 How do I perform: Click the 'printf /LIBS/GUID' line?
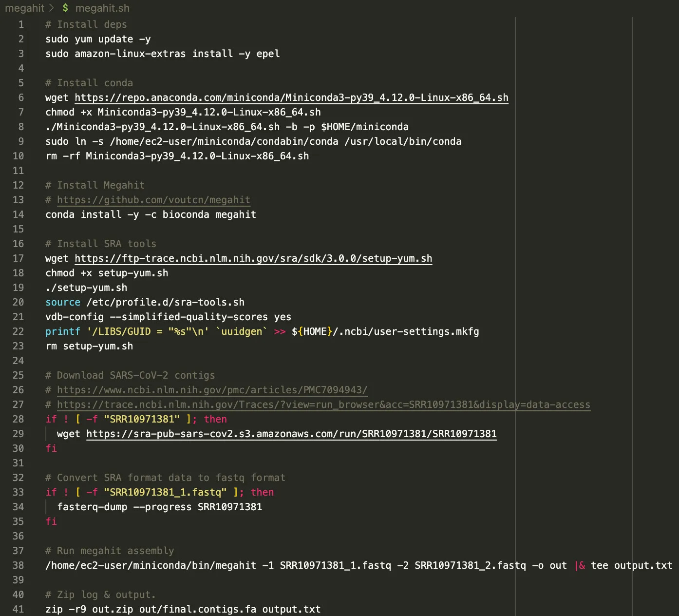point(262,331)
